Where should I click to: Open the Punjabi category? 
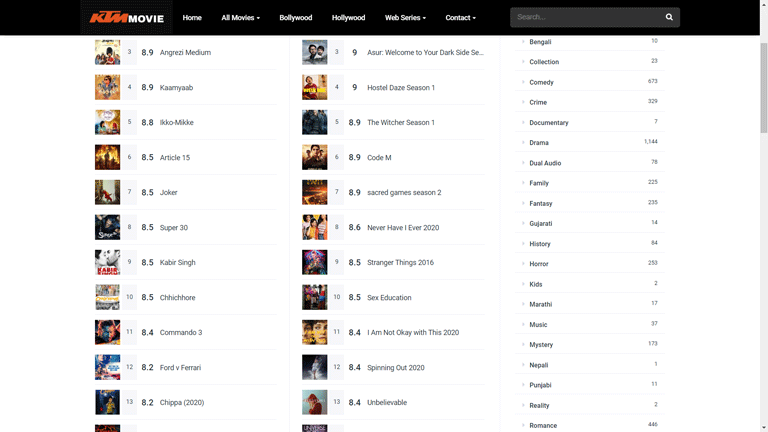540,385
